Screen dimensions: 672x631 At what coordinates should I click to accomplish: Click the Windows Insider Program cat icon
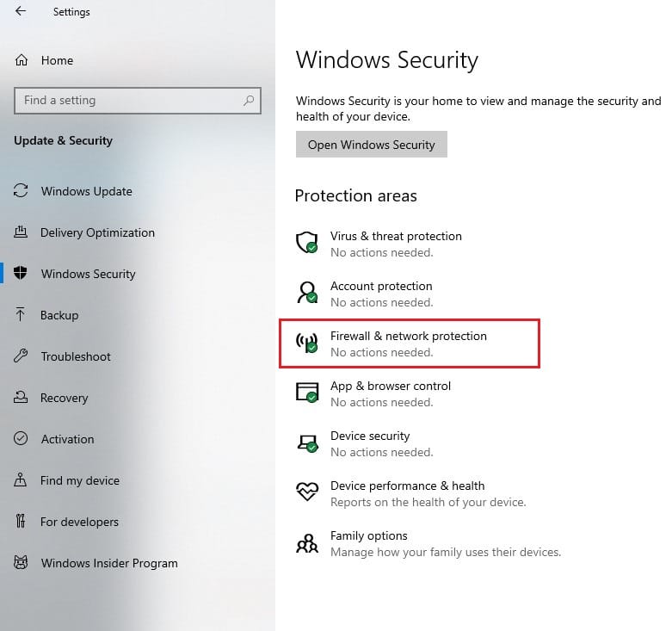[21, 562]
